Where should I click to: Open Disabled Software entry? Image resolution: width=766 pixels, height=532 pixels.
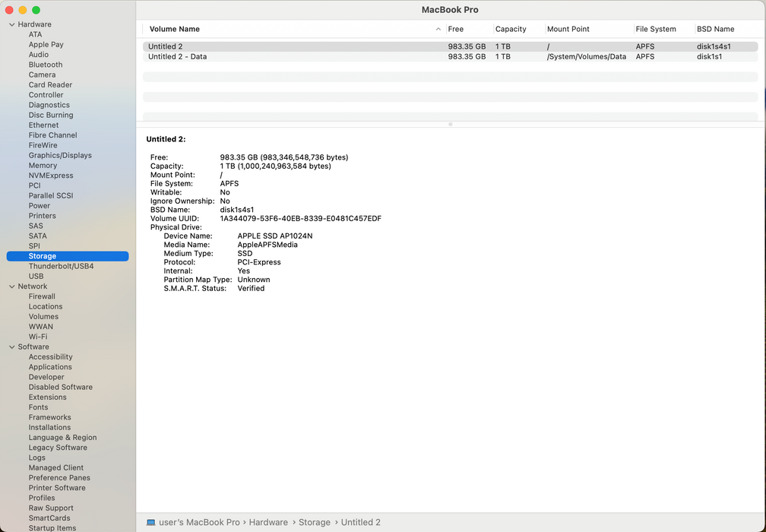61,387
